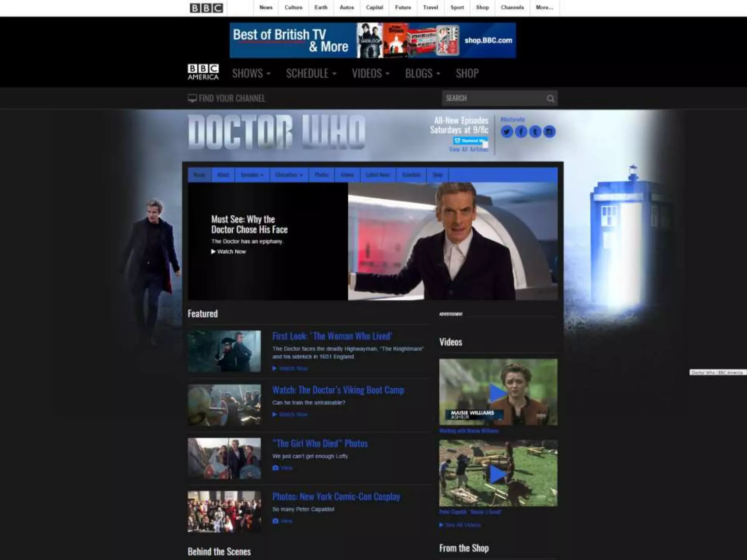Expand the SHOWS dropdown menu
747x560 pixels.
[x=251, y=74]
